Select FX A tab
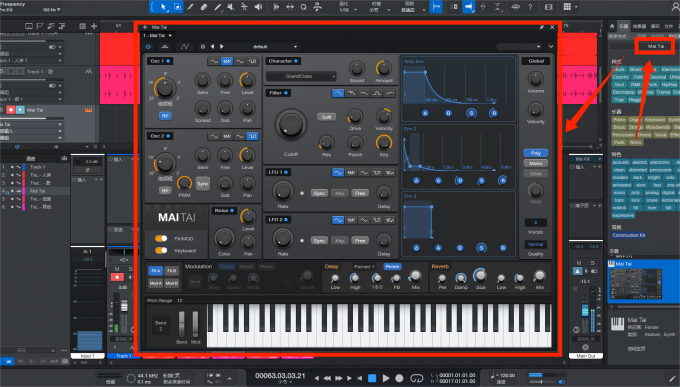The width and height of the screenshot is (680, 387). pyautogui.click(x=156, y=271)
